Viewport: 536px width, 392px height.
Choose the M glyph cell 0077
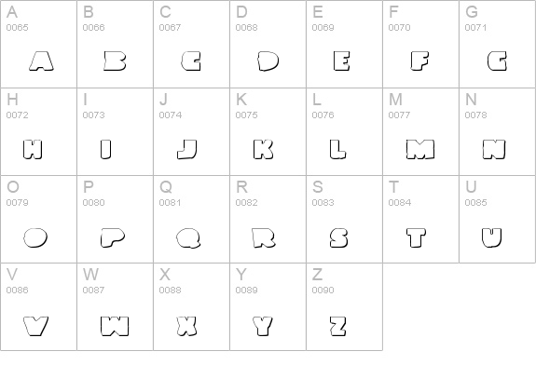pos(420,132)
